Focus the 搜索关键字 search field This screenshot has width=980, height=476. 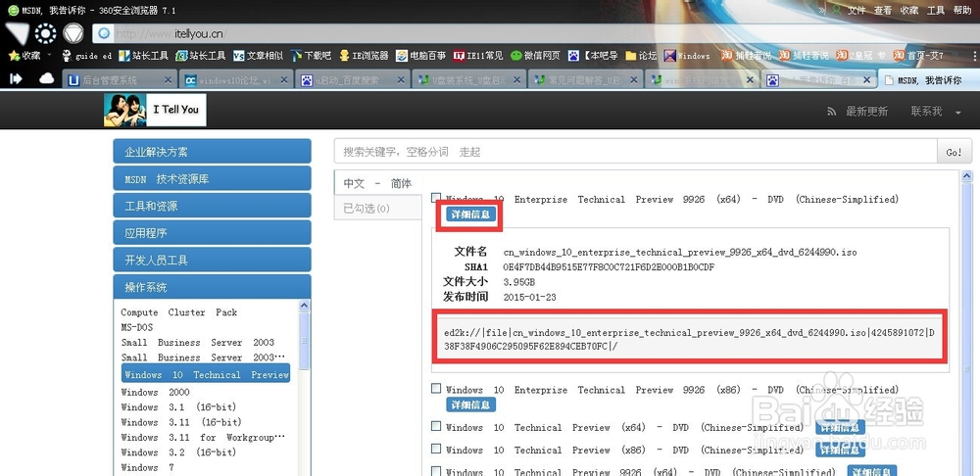tap(636, 152)
